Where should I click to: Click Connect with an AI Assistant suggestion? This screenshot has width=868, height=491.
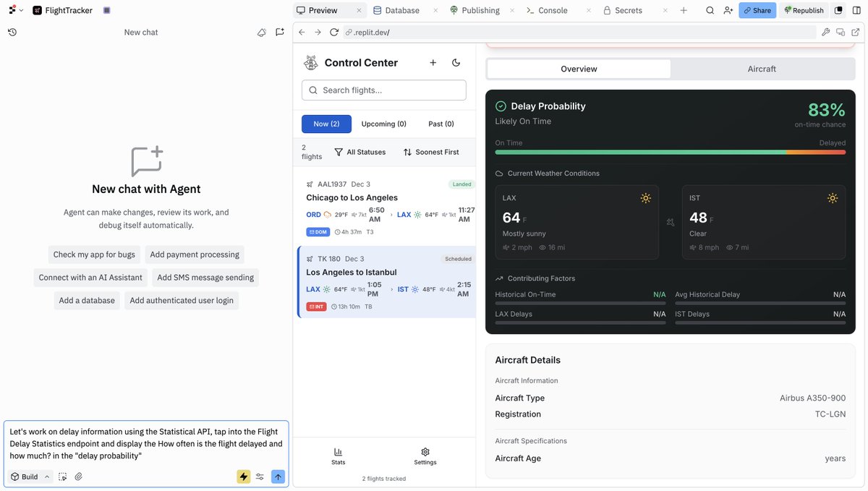91,278
